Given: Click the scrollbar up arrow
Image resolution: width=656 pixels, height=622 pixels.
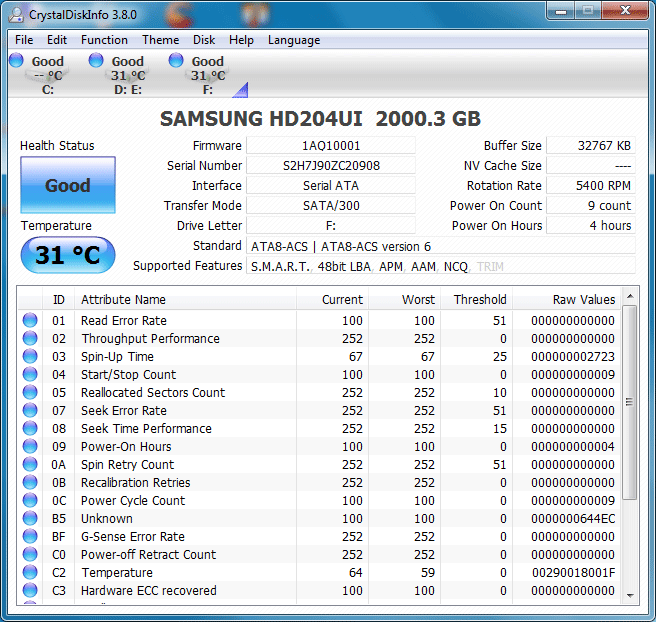Looking at the screenshot, I should point(630,297).
